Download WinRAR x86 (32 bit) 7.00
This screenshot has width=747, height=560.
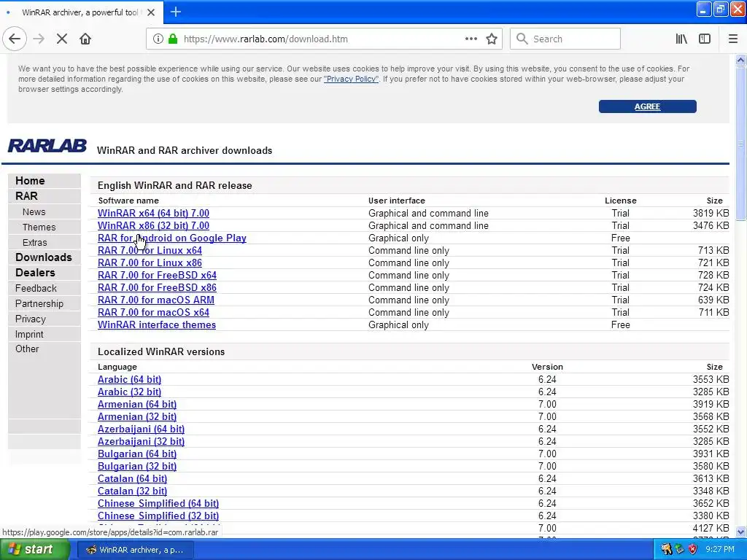coord(153,225)
